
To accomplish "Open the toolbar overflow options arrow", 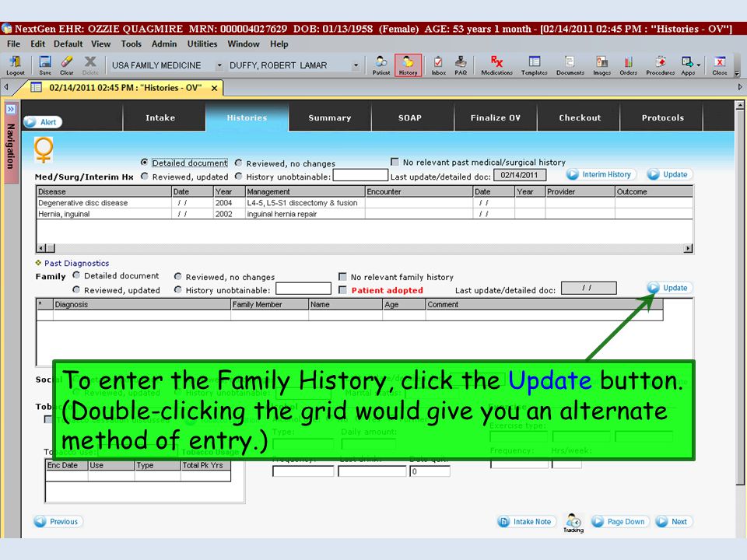I will [737, 73].
